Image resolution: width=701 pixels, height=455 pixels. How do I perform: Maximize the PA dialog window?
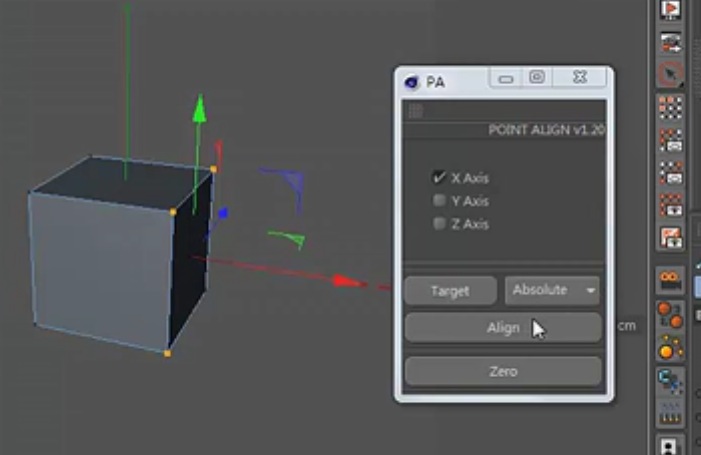pyautogui.click(x=537, y=78)
